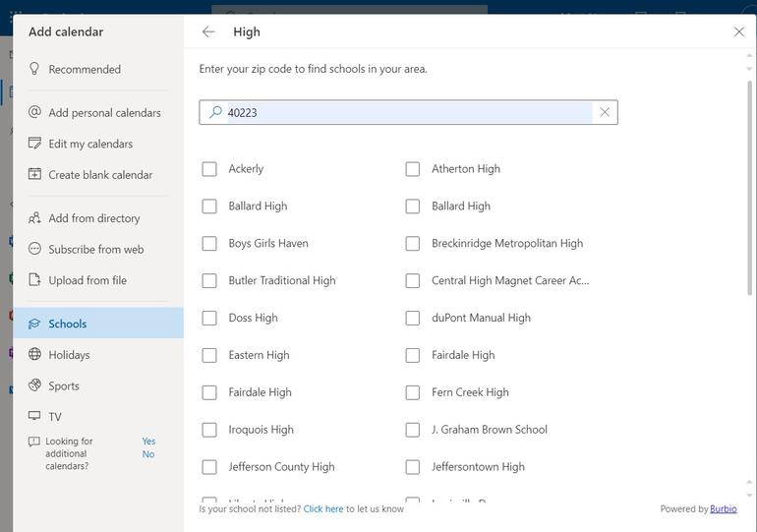The height and width of the screenshot is (532, 757).
Task: Click the back arrow next to High
Action: click(x=208, y=31)
